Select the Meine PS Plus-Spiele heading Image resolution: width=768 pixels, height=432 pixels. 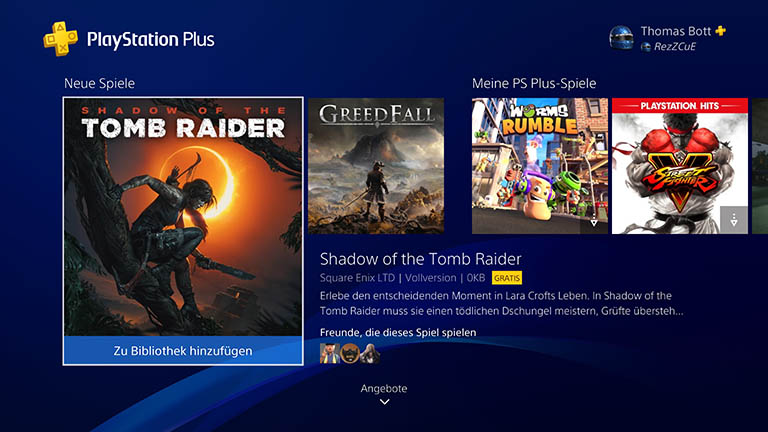[x=534, y=83]
